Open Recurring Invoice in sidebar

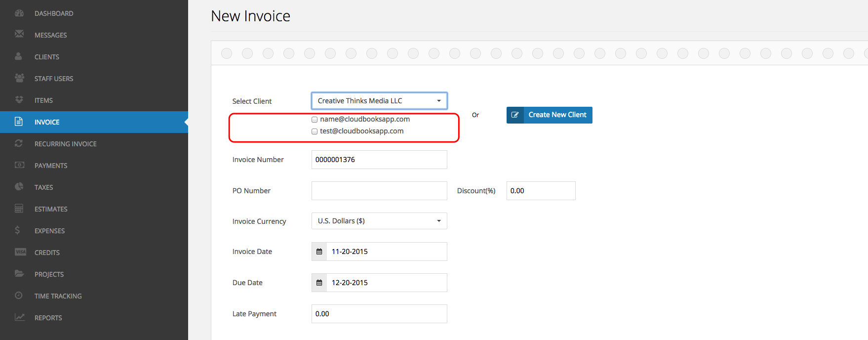(65, 144)
